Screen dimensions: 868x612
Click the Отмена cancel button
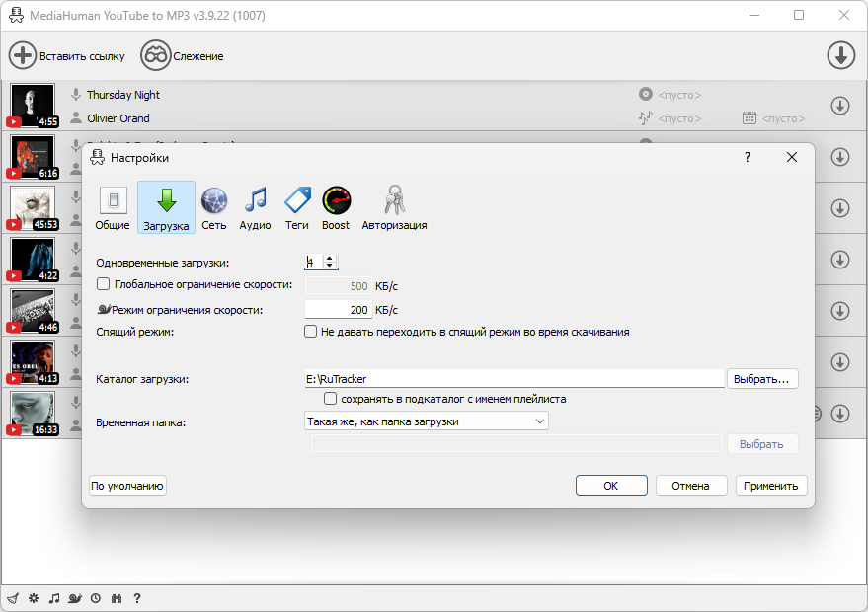(x=691, y=486)
